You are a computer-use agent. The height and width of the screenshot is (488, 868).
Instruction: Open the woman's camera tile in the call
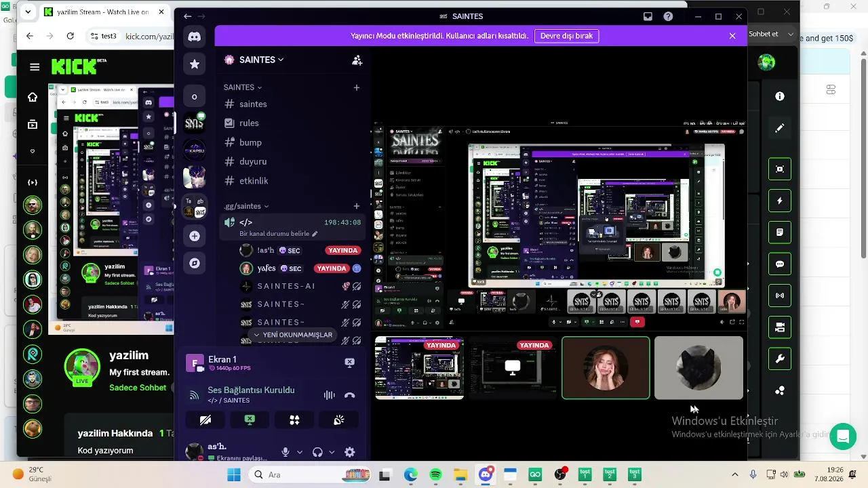[x=606, y=368]
